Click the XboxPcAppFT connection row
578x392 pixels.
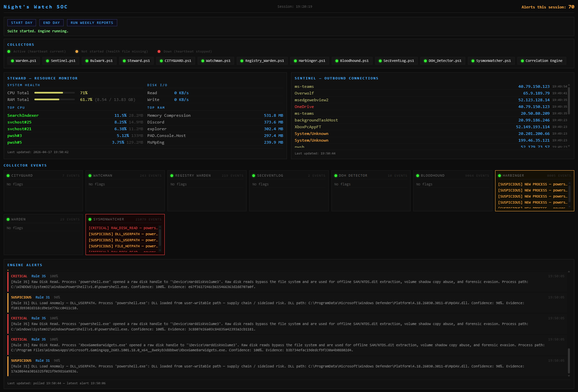431,127
